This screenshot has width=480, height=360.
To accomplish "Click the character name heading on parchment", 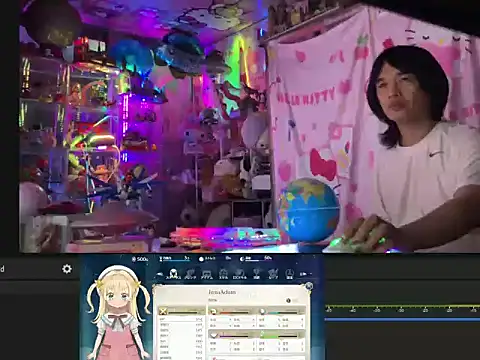I will (222, 292).
